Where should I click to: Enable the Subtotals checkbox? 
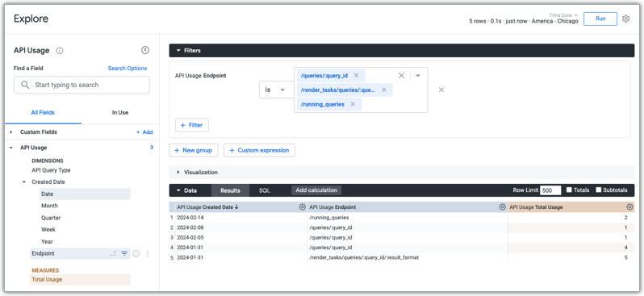(599, 190)
